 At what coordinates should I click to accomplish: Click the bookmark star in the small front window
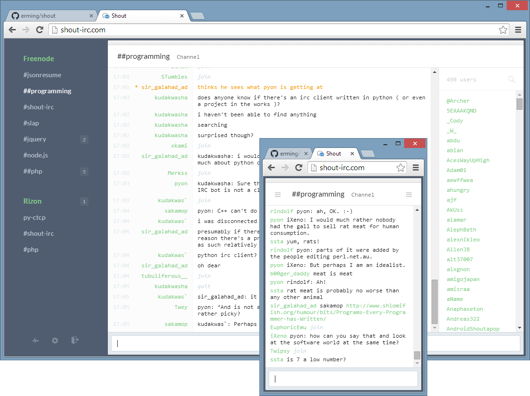point(401,167)
